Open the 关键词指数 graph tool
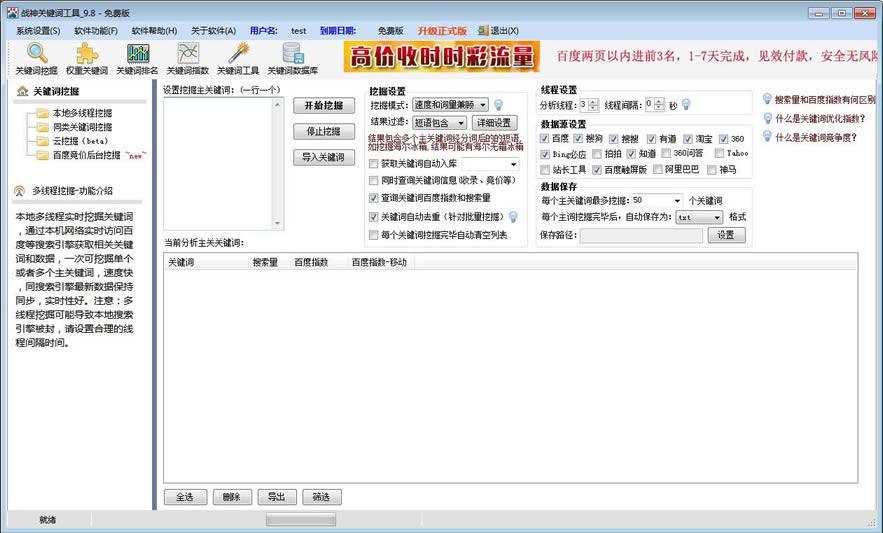This screenshot has height=533, width=883. (188, 59)
